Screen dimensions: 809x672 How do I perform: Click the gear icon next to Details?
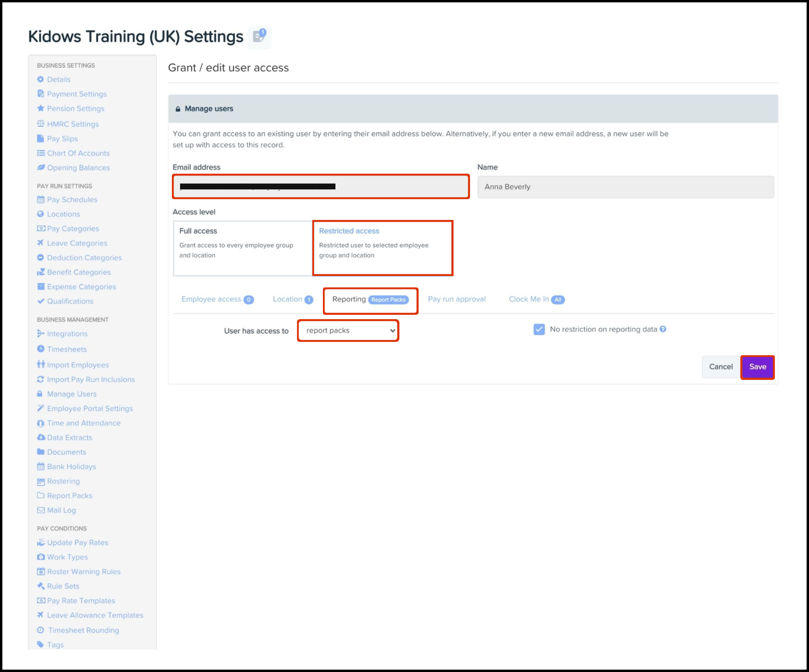[x=40, y=79]
